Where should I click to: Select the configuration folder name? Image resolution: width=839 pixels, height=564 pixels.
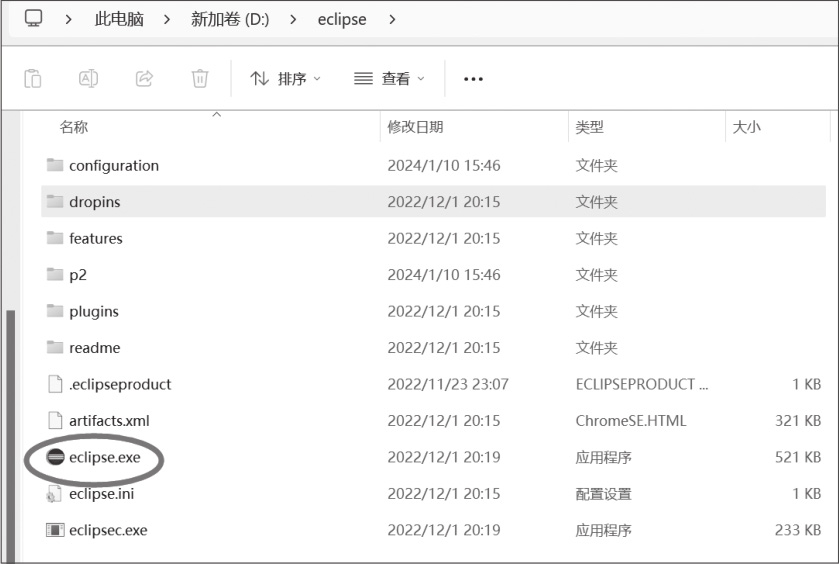click(114, 166)
